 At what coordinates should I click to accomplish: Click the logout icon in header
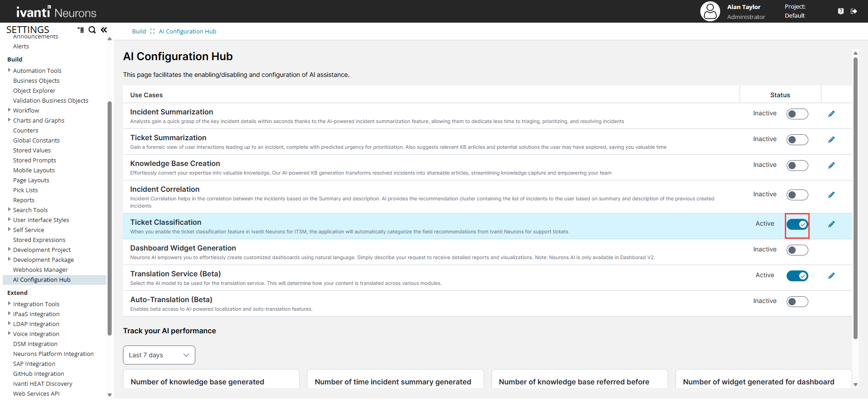click(x=854, y=11)
